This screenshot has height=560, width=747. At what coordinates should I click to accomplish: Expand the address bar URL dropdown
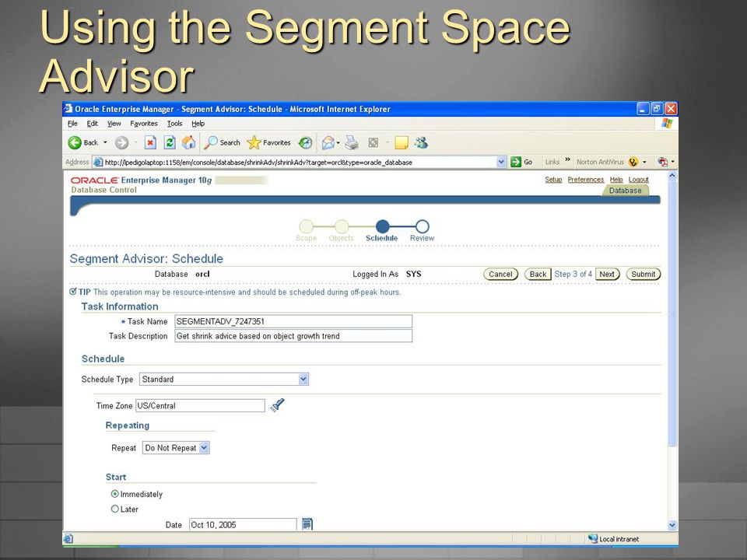(501, 162)
